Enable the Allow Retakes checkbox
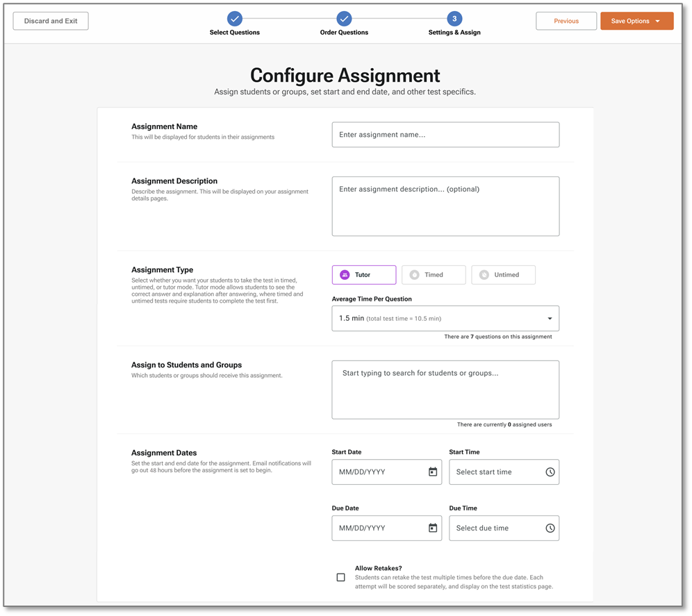Viewport: 692px width, 616px height. 340,577
